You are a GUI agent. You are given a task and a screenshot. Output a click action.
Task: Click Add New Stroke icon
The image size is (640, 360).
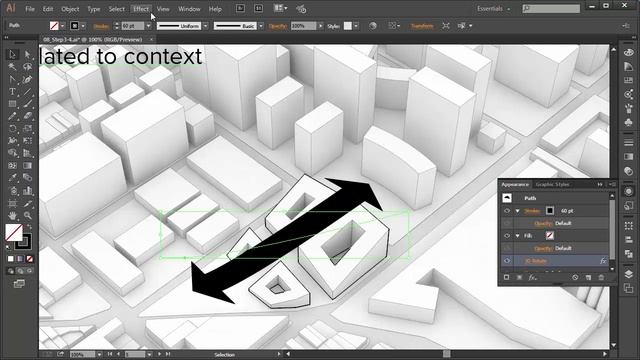pos(507,278)
